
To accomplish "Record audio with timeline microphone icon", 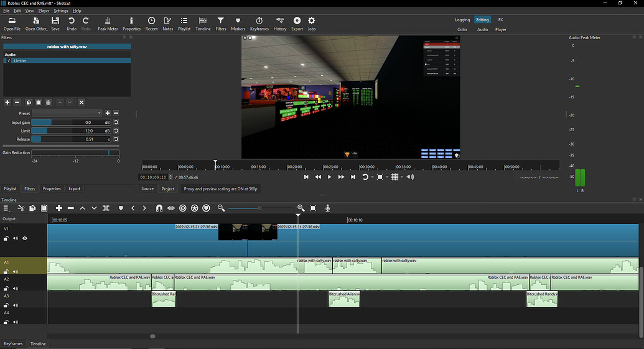I will click(x=327, y=208).
